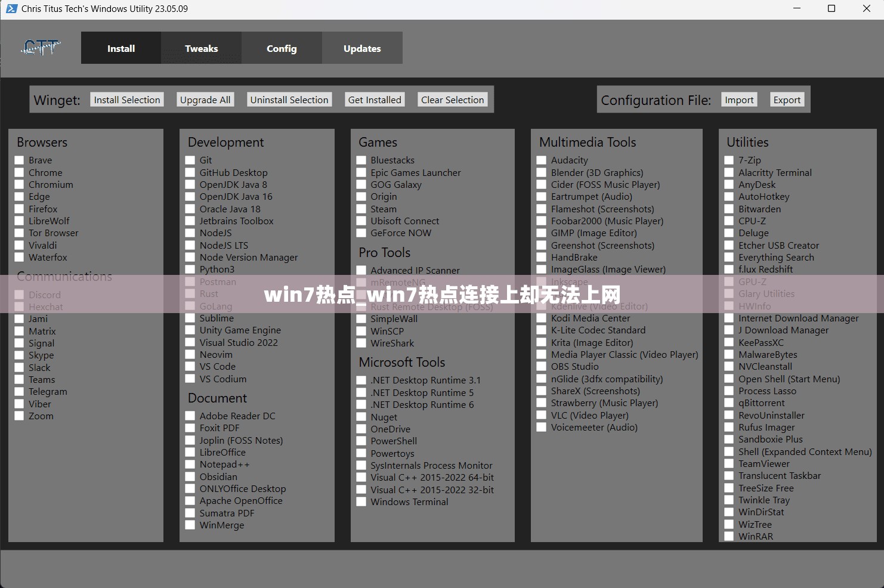This screenshot has width=884, height=588.
Task: Select the CPU-Z checkbox
Action: (x=729, y=221)
